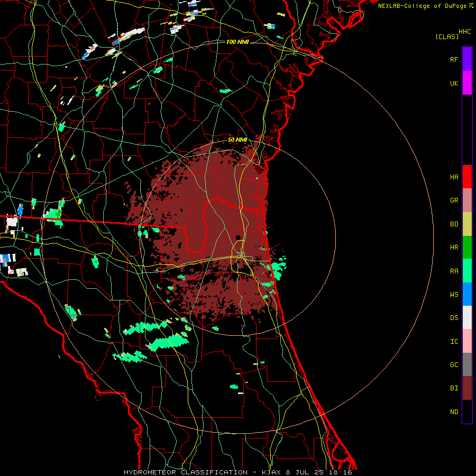Click the ND black legend swatch
The height and width of the screenshot is (476, 476).
point(467,411)
